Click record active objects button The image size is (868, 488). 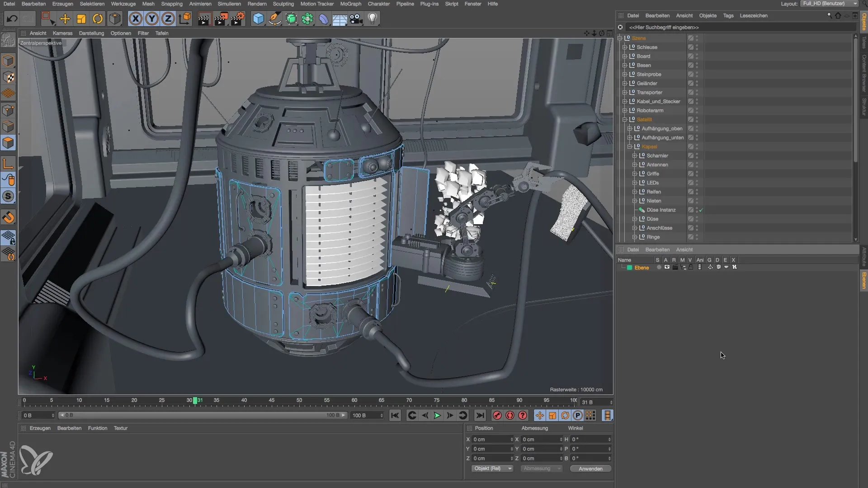point(497,415)
